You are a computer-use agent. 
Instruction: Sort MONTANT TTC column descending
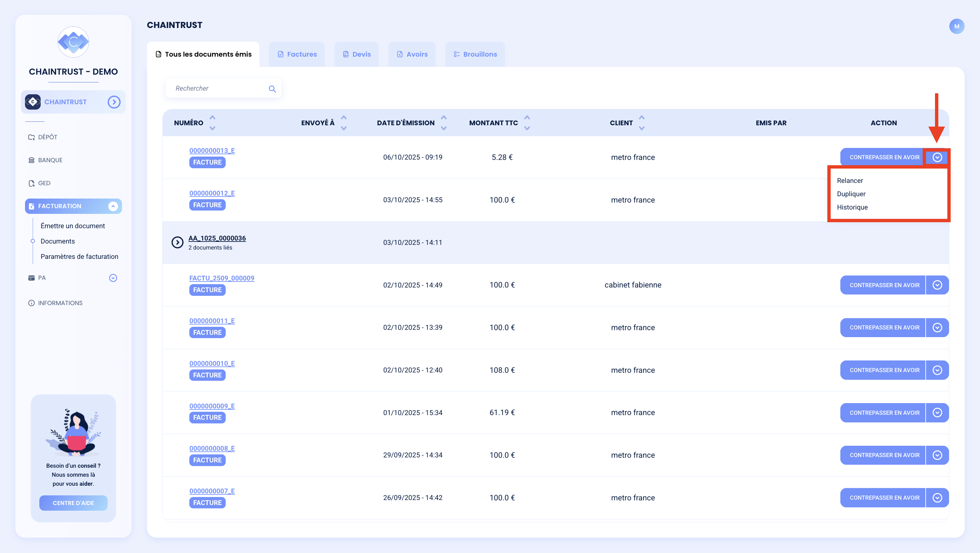527,128
